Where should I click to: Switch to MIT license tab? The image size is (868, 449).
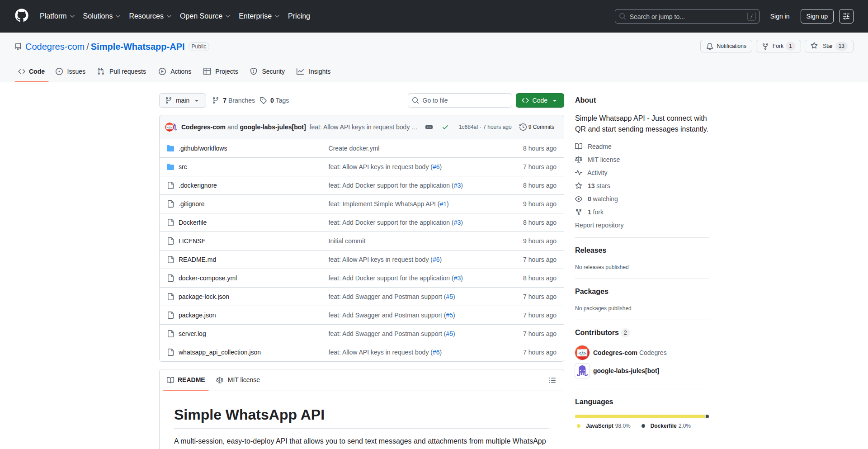click(x=238, y=380)
